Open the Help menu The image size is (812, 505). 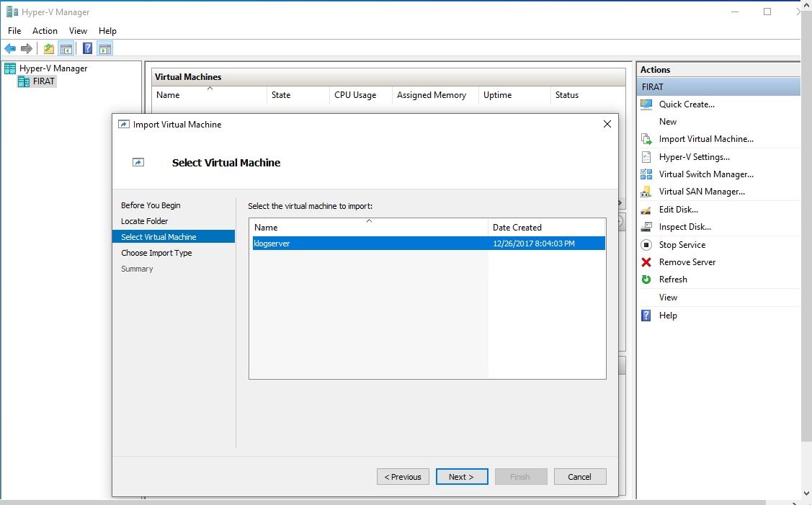click(x=108, y=30)
